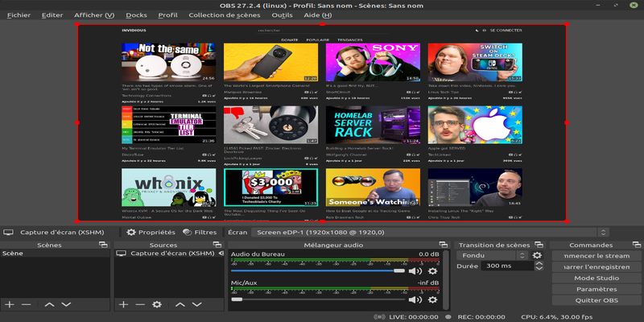Open the Fichier menu

point(19,15)
